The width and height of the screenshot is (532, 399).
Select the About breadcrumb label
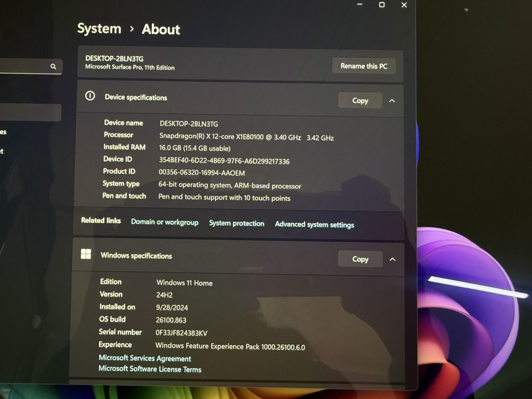pyautogui.click(x=161, y=29)
